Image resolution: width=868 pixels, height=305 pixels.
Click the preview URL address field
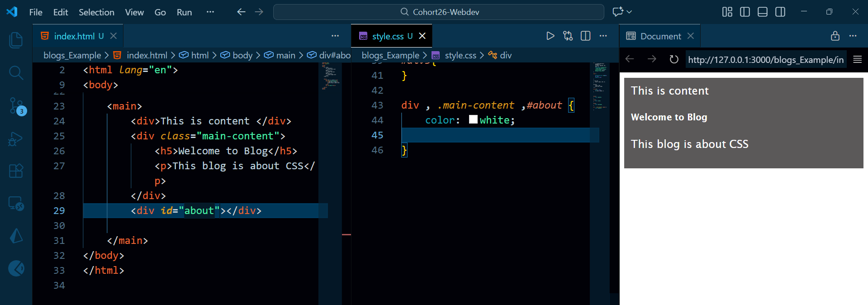click(x=766, y=60)
